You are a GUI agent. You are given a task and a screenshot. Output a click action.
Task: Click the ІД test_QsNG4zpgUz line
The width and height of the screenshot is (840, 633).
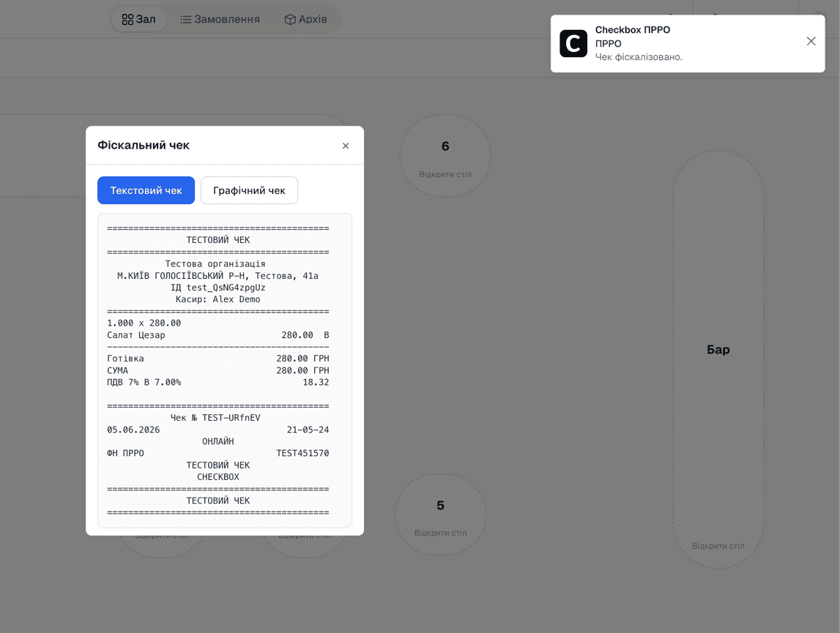[x=218, y=288]
